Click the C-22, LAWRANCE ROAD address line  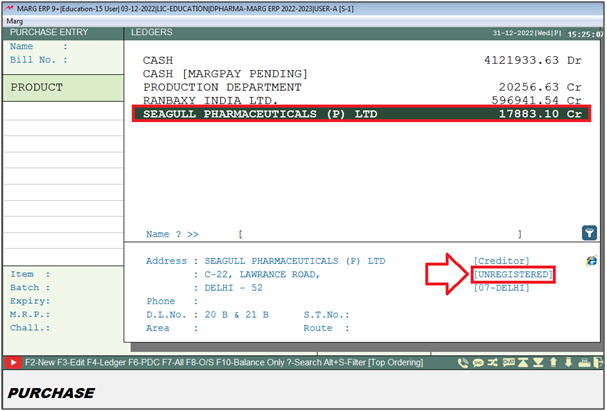pos(262,274)
